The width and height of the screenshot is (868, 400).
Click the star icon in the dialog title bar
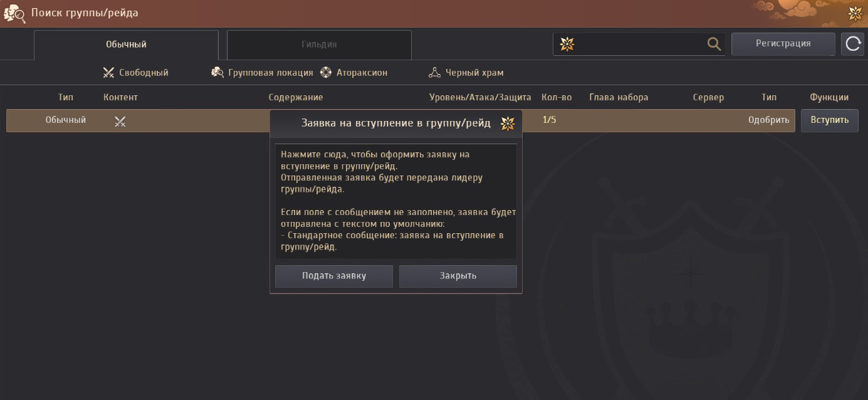click(508, 124)
